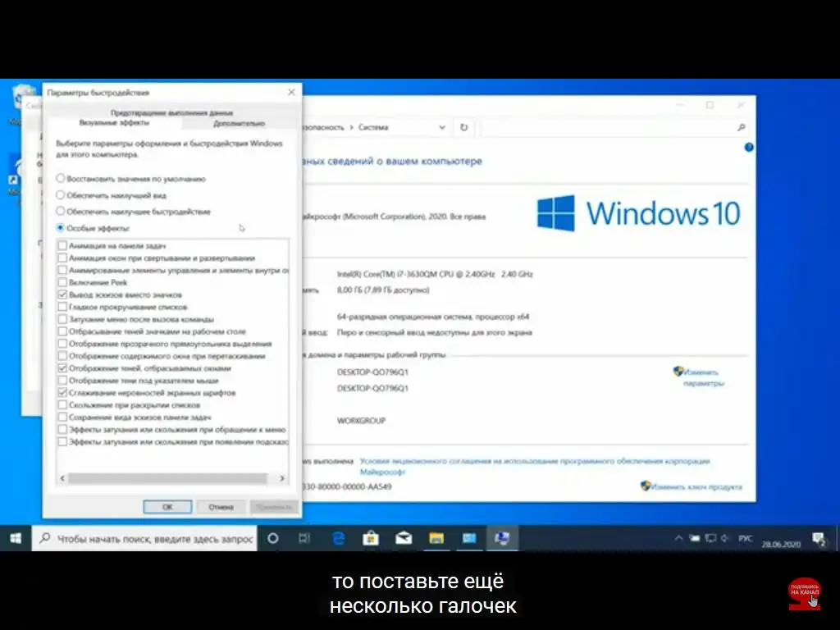Open File Explorer from the taskbar
Image resolution: width=840 pixels, height=630 pixels.
[436, 538]
